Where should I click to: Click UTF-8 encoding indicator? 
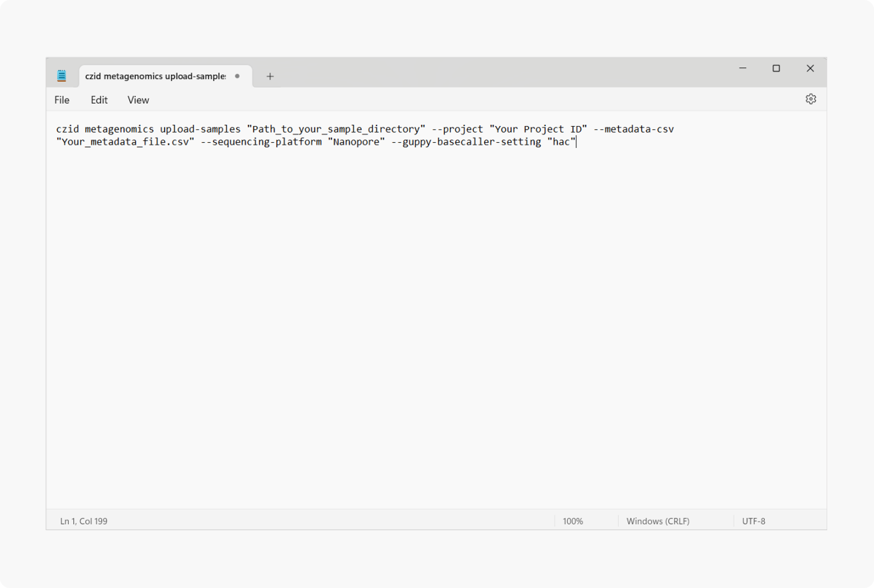(754, 521)
